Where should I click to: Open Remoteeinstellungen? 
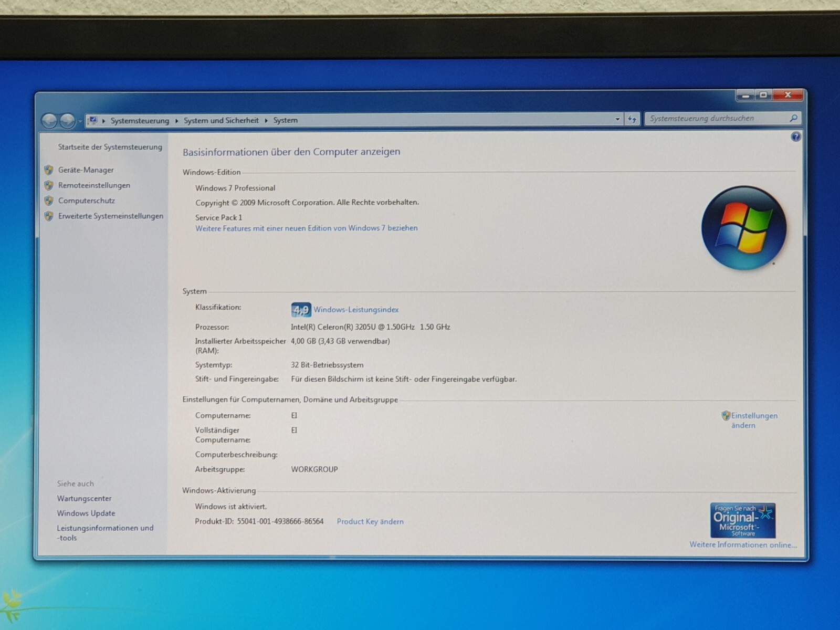click(94, 185)
